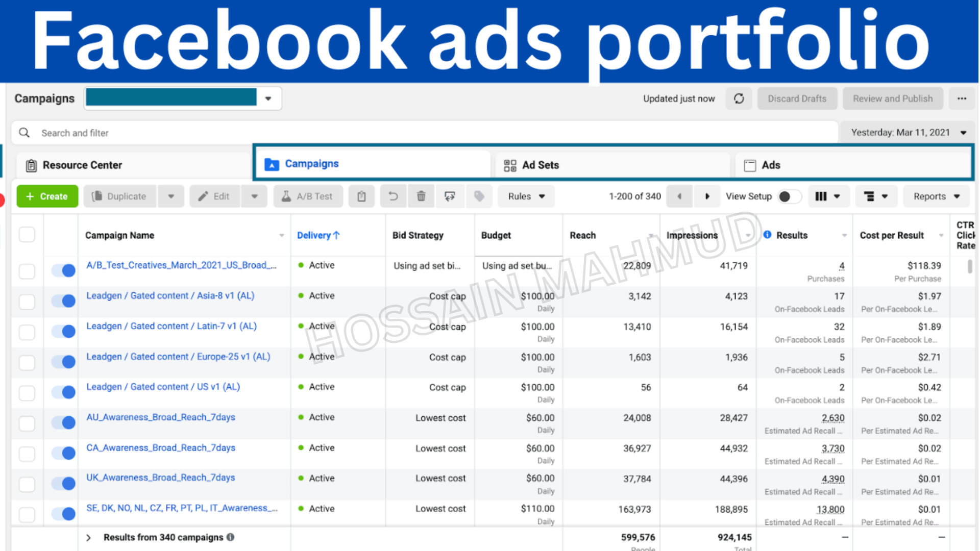The width and height of the screenshot is (980, 551).
Task: Open the ad account dropdown arrow
Action: click(268, 98)
